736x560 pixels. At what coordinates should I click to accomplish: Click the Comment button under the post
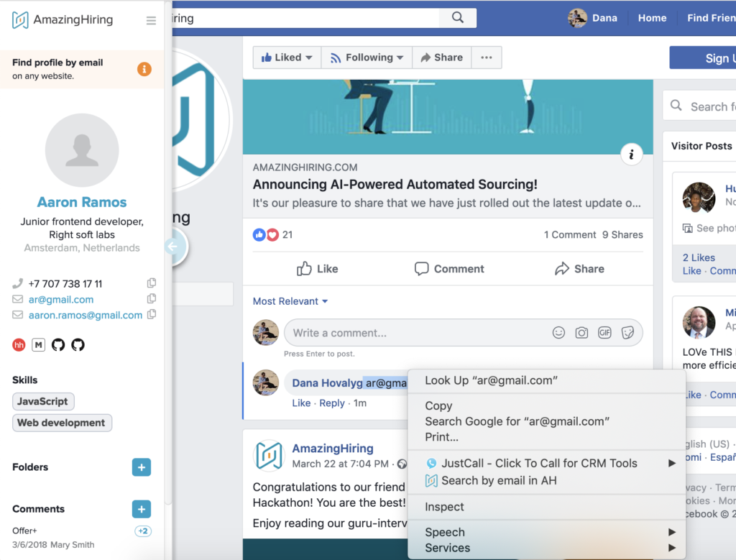[449, 269]
